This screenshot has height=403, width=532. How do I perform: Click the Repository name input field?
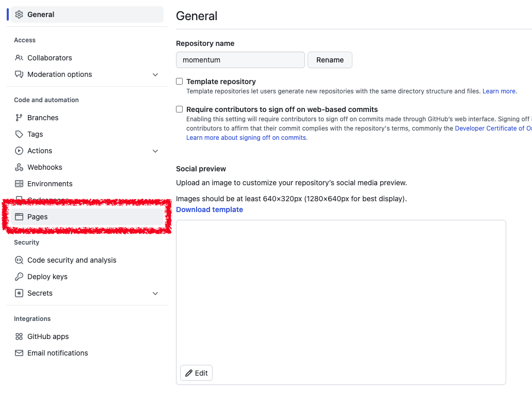point(240,60)
